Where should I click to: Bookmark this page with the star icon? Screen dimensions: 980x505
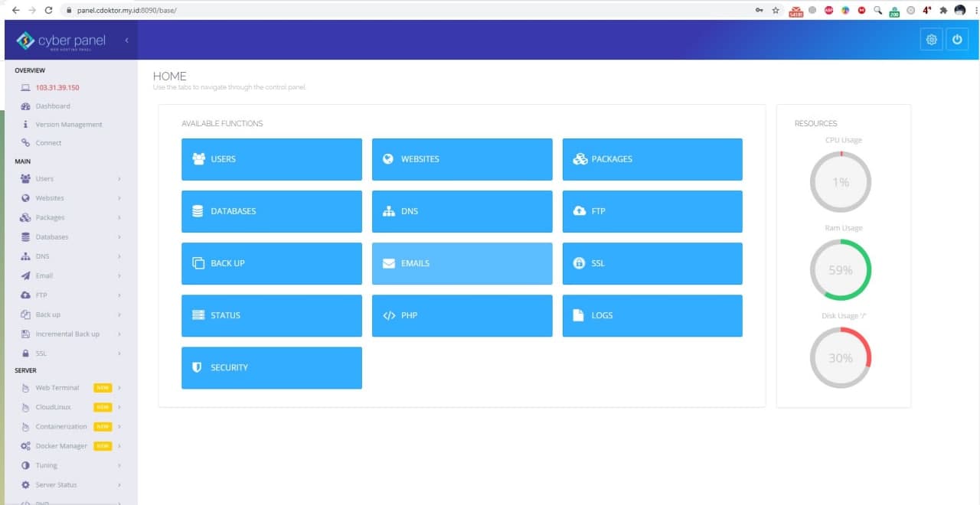[776, 10]
